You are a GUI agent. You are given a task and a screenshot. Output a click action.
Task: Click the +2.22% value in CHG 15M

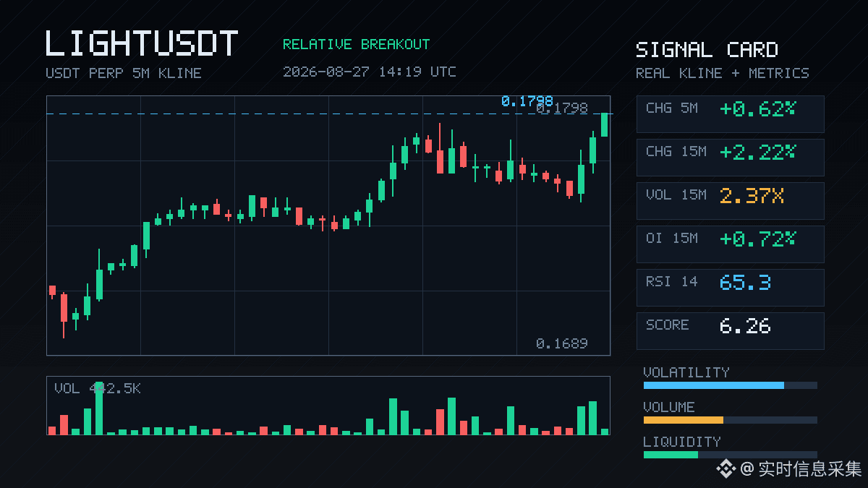pyautogui.click(x=757, y=152)
